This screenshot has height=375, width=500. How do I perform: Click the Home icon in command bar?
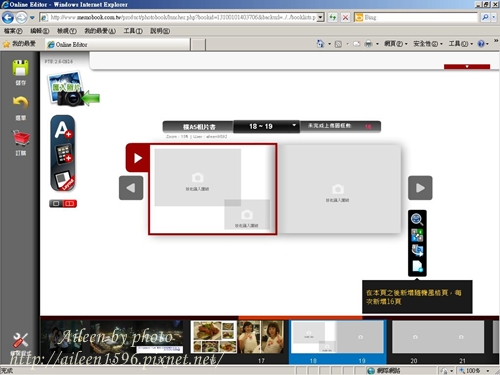click(x=320, y=44)
